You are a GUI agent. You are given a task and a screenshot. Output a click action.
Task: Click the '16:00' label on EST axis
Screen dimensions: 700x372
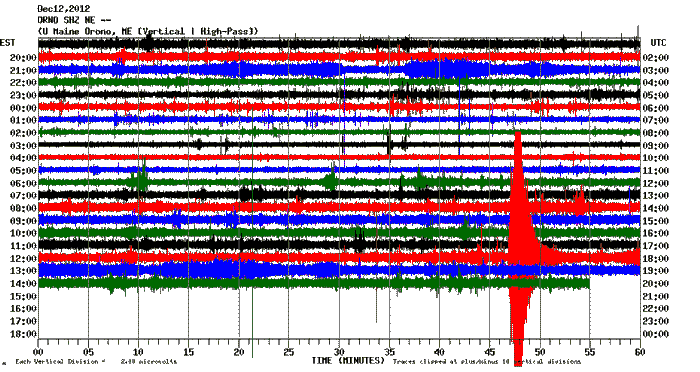23,309
